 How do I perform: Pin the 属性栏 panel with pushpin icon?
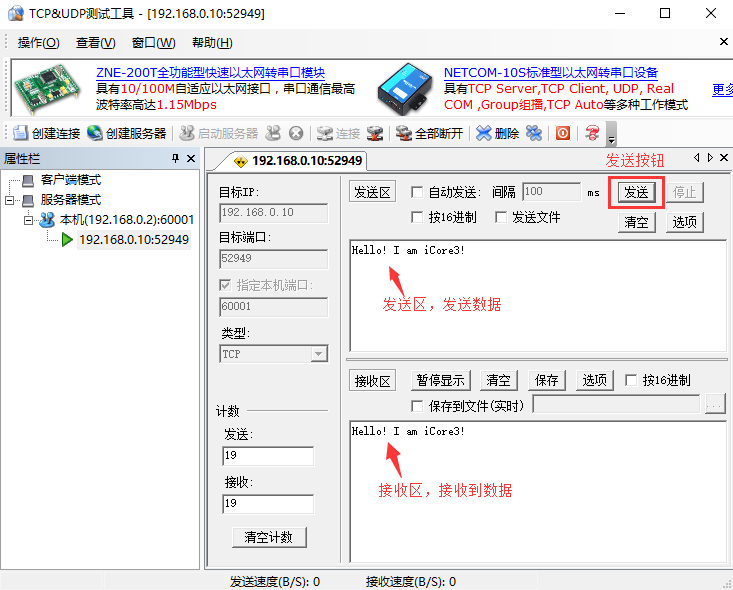(x=175, y=158)
